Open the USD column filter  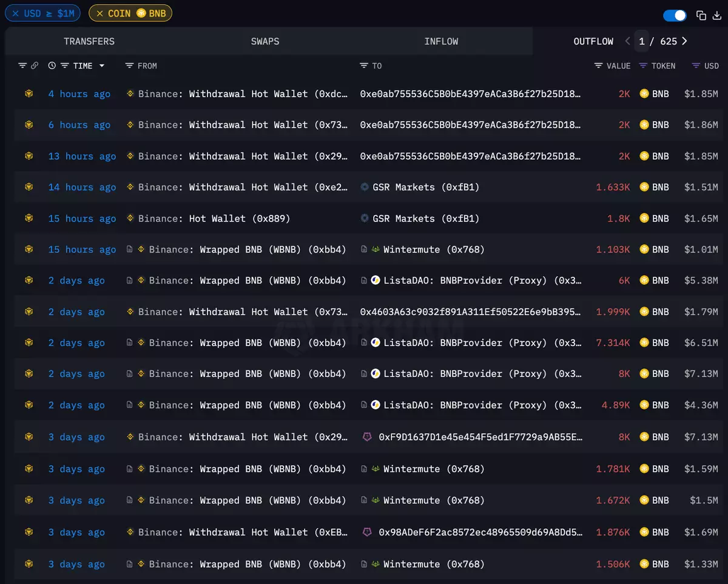696,66
